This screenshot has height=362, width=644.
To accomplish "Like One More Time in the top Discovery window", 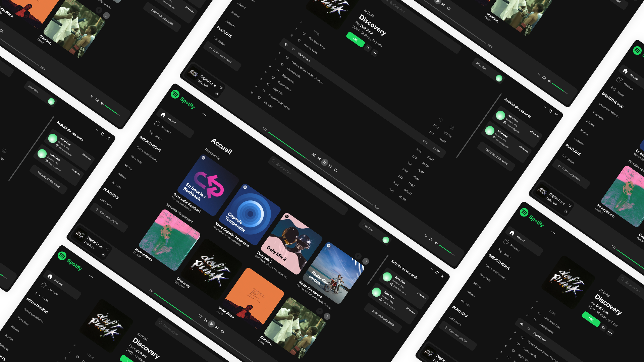I will [x=304, y=34].
